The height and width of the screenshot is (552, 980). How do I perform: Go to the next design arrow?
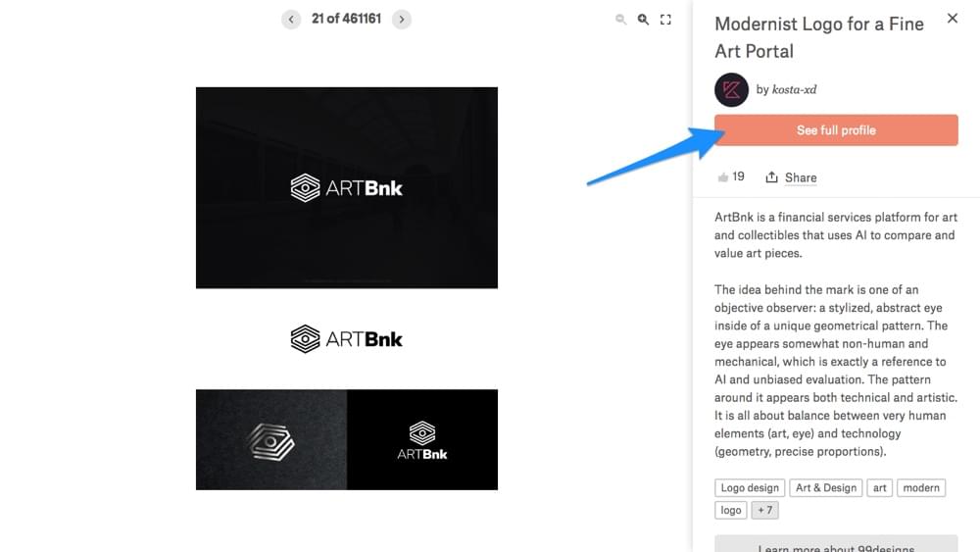[x=401, y=20]
